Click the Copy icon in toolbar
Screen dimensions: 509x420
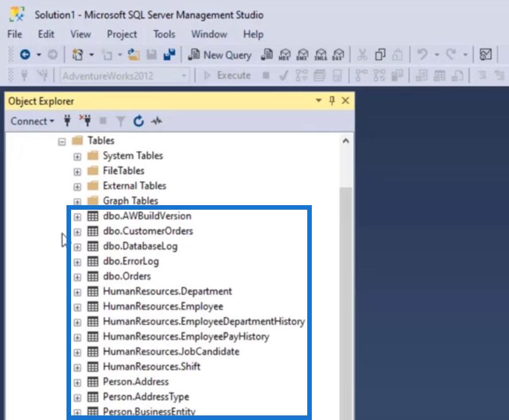pos(380,54)
